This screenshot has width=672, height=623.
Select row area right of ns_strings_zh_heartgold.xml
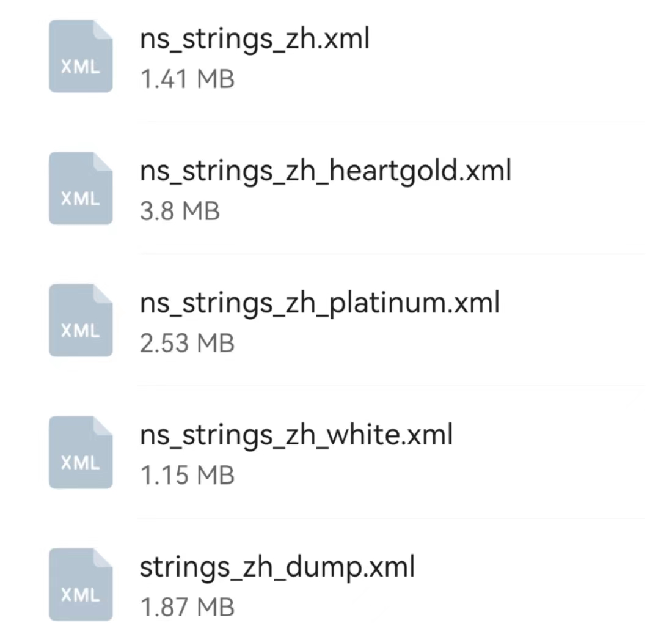(x=580, y=188)
